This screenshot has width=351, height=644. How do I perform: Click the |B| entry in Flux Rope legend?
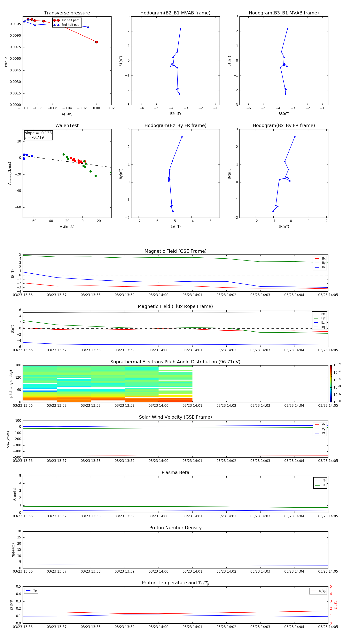pos(320,327)
